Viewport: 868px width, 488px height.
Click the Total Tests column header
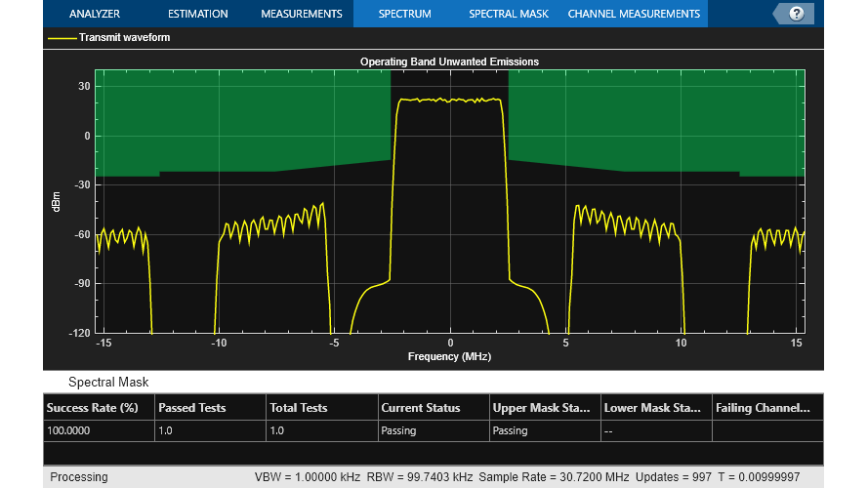pos(301,408)
